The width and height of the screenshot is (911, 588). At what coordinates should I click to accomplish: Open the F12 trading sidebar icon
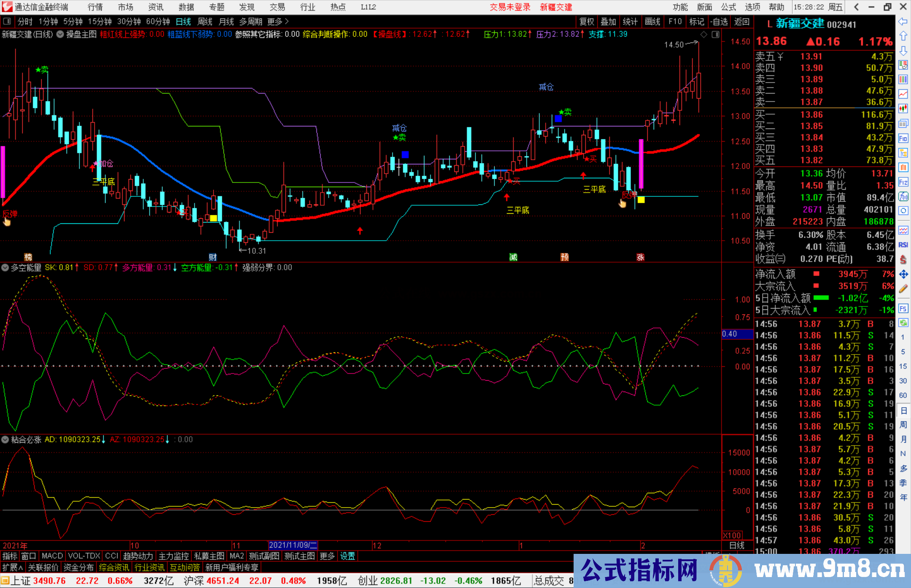click(x=903, y=182)
